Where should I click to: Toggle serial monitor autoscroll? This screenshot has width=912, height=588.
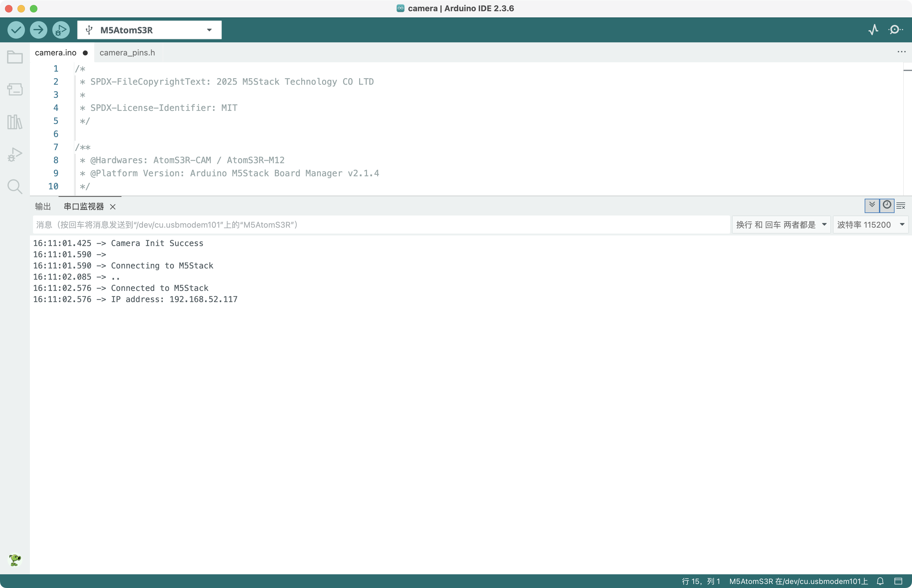coord(872,206)
